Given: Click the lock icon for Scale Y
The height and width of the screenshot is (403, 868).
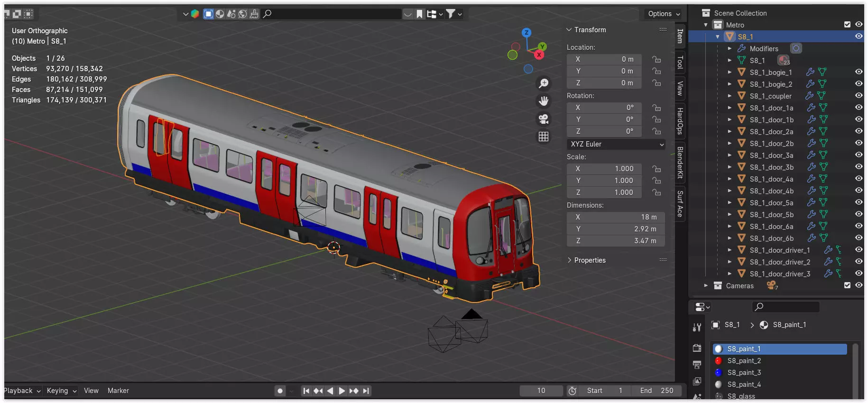Looking at the screenshot, I should [x=656, y=181].
